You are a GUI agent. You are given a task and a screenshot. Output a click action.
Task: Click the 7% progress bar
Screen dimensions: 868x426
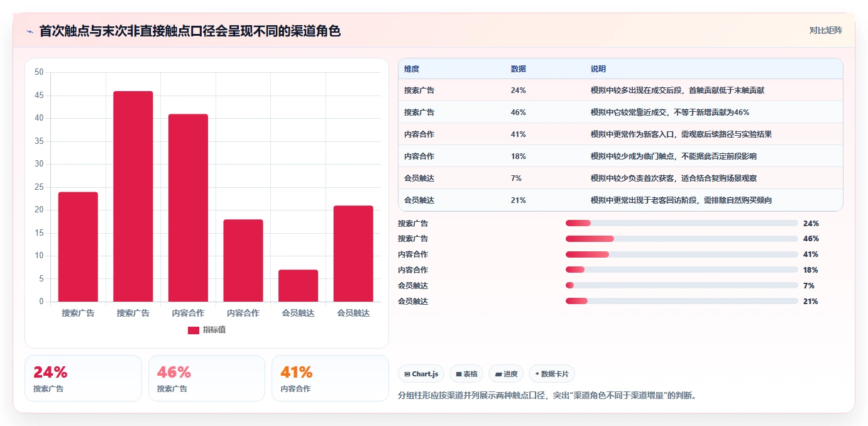[x=681, y=285]
